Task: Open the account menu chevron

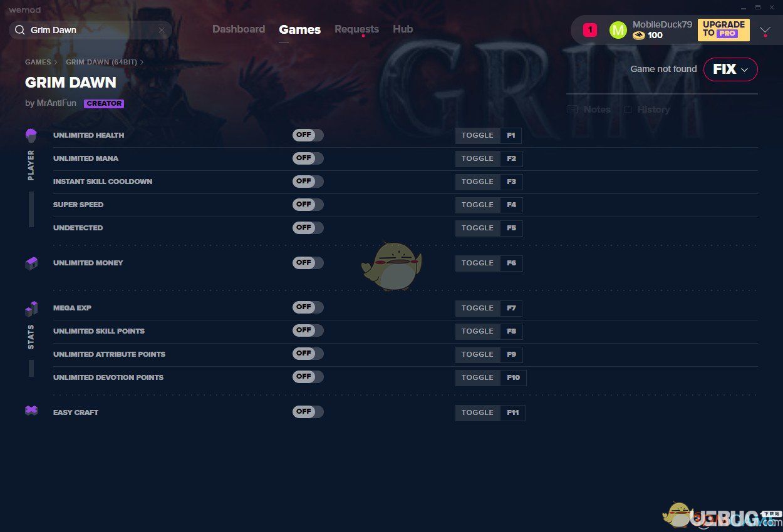Action: coord(765,30)
